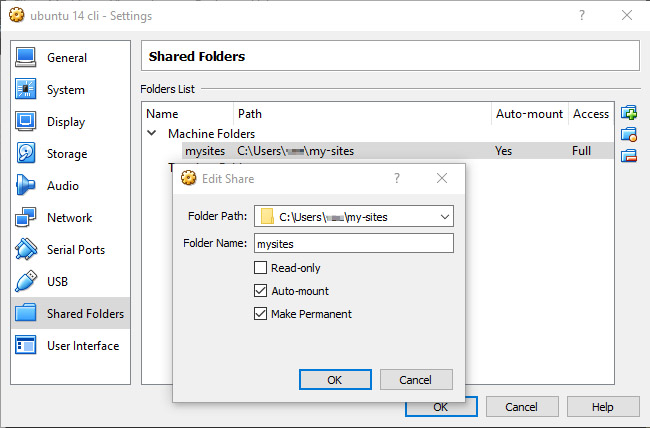Screen dimensions: 650x428
Task: Cancel the Edit Share dialog
Action: [415, 380]
